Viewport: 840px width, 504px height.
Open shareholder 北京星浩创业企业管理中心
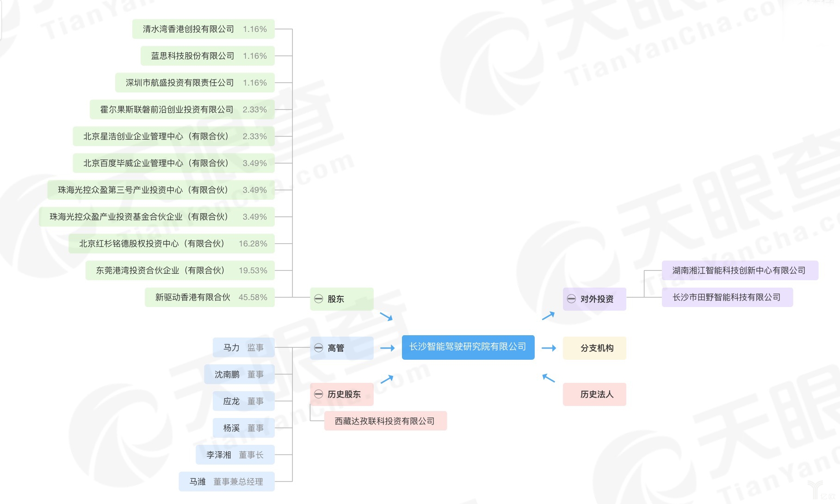pyautogui.click(x=174, y=136)
